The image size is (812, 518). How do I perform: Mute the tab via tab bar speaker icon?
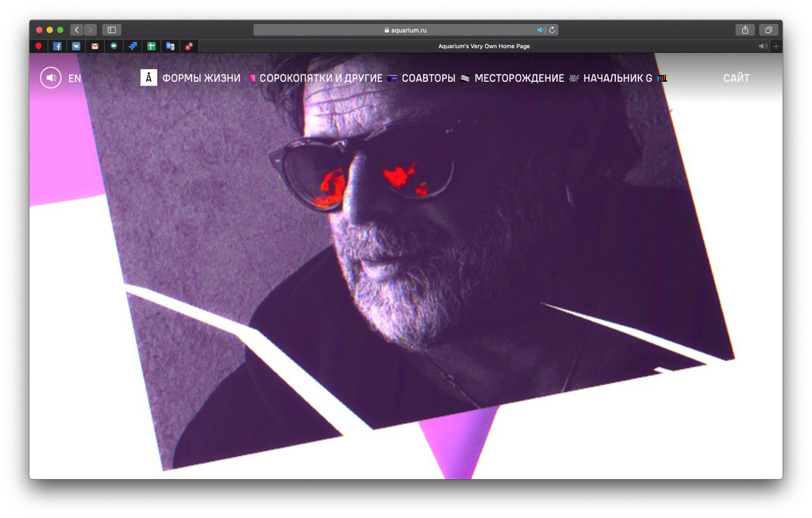pos(763,46)
